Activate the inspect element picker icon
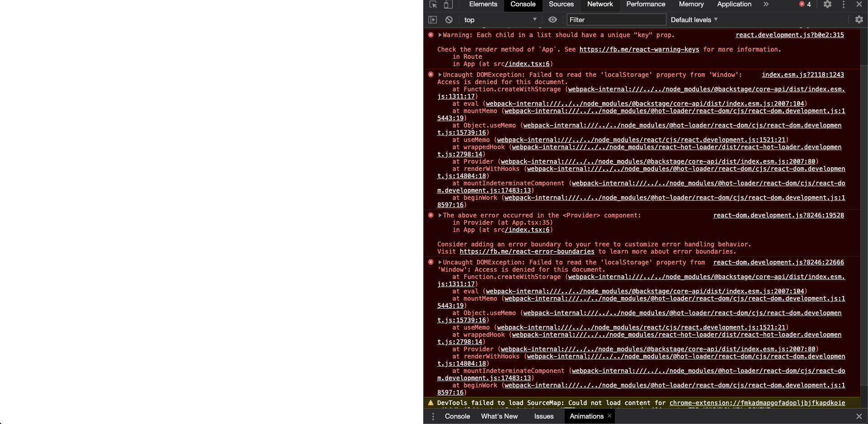This screenshot has height=424, width=868. click(433, 5)
